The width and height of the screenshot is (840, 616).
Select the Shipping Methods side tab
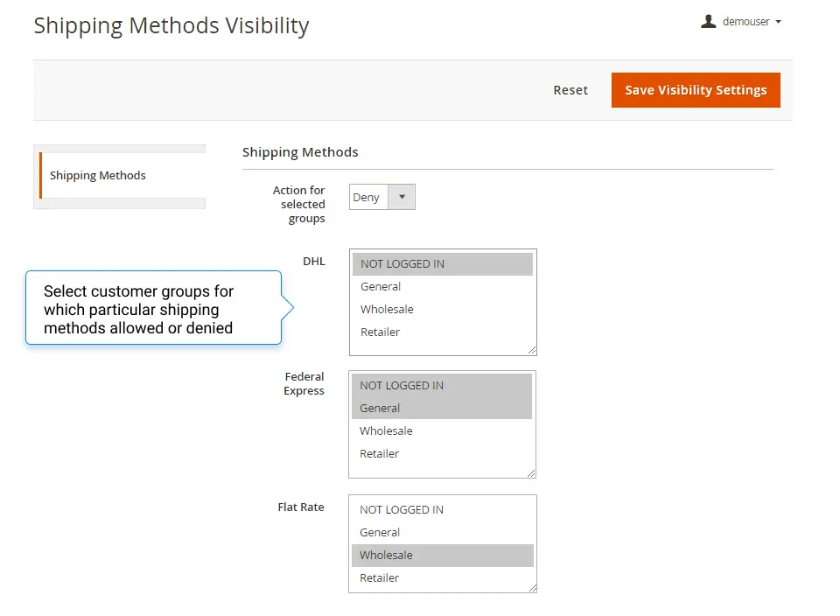pyautogui.click(x=122, y=176)
